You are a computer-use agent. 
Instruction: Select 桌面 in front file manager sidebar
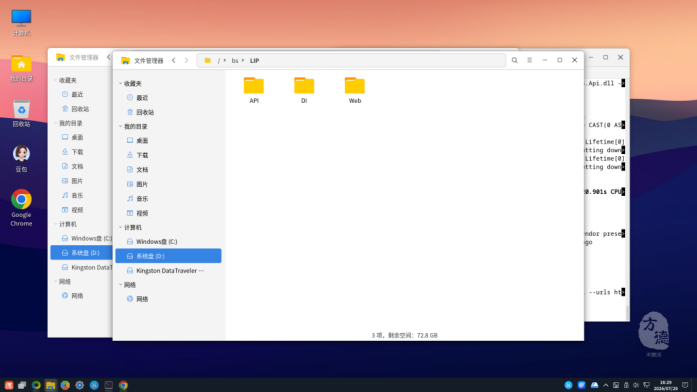[168, 141]
